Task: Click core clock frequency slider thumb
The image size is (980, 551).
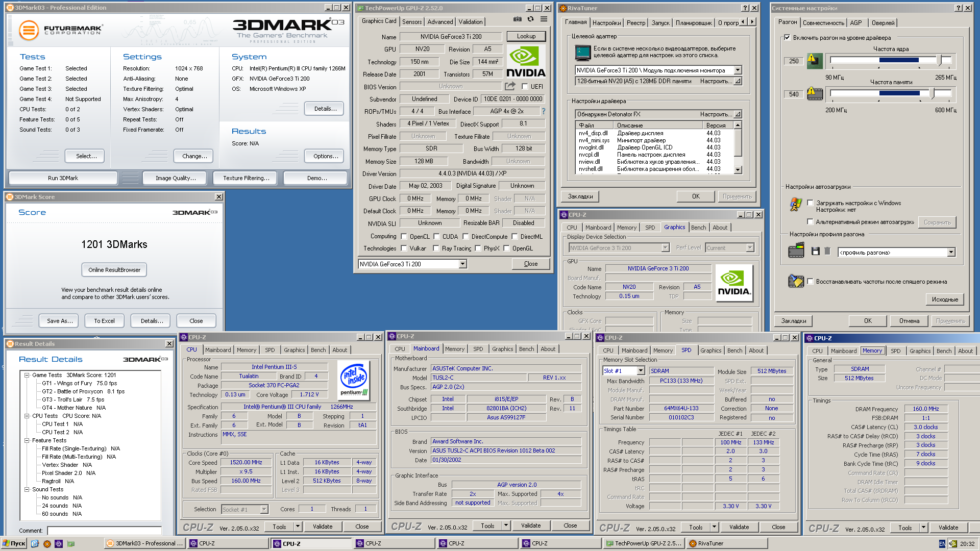Action: [940, 60]
